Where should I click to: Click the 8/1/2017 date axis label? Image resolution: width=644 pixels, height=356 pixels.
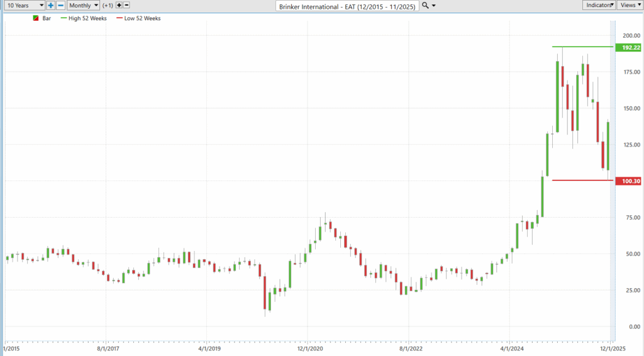click(x=108, y=348)
